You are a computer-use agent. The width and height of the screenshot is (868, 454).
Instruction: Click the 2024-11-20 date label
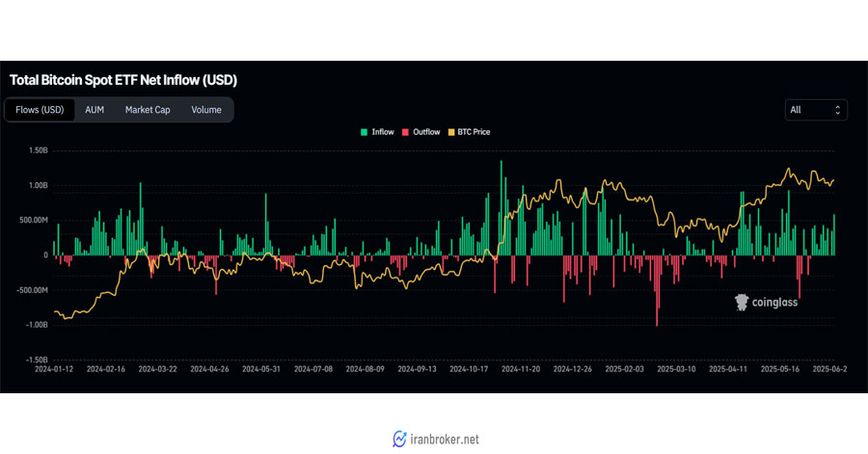tap(521, 369)
